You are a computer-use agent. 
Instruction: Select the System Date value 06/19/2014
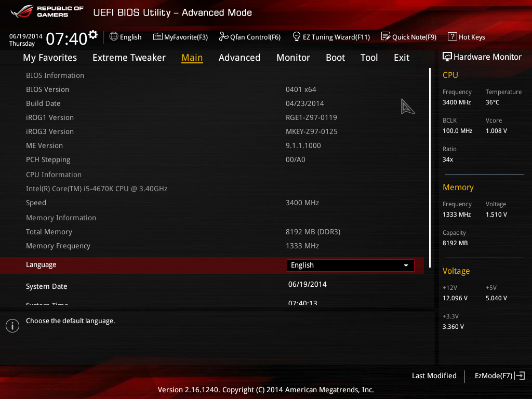tap(308, 284)
